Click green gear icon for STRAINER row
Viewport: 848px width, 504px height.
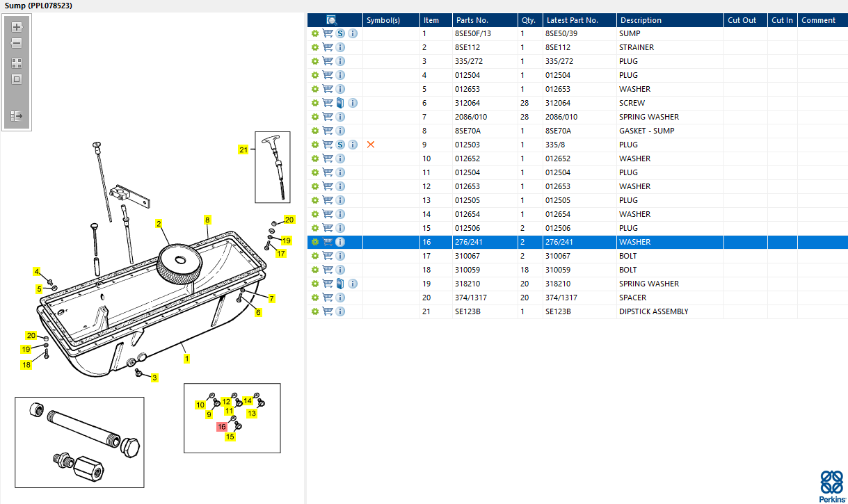[315, 47]
